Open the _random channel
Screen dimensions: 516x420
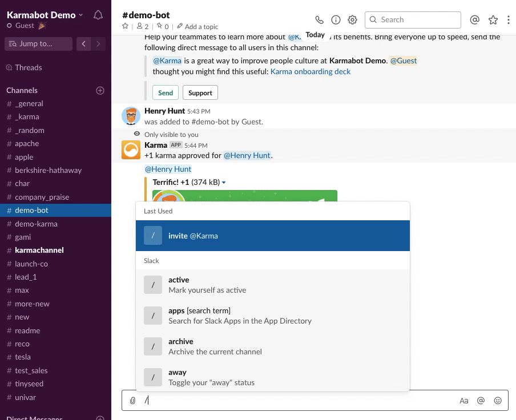(x=29, y=131)
